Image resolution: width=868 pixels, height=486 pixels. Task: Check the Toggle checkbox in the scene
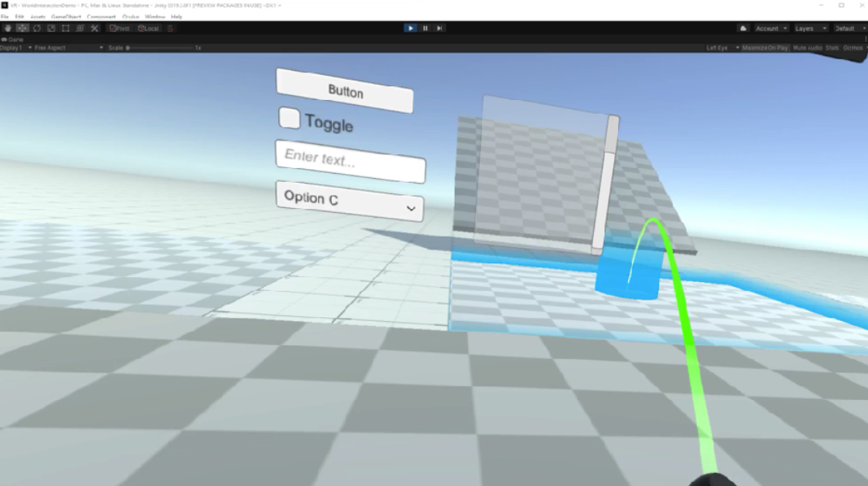tap(289, 118)
